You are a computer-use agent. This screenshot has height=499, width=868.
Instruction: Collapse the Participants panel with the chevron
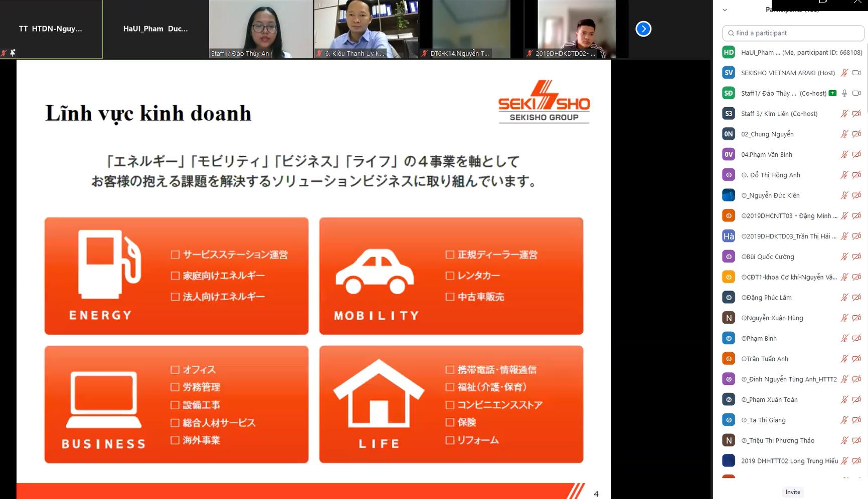pos(725,10)
